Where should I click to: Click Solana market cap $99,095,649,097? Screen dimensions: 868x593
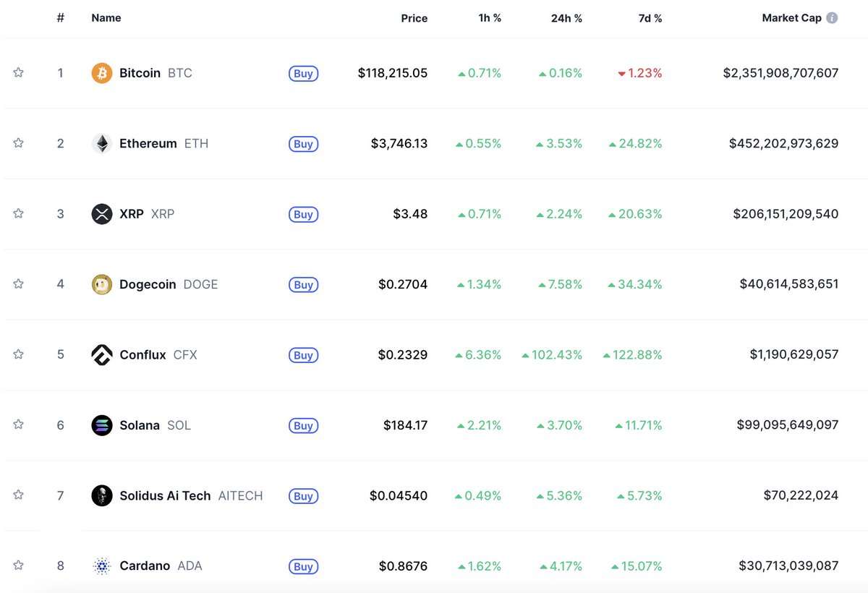click(x=788, y=425)
